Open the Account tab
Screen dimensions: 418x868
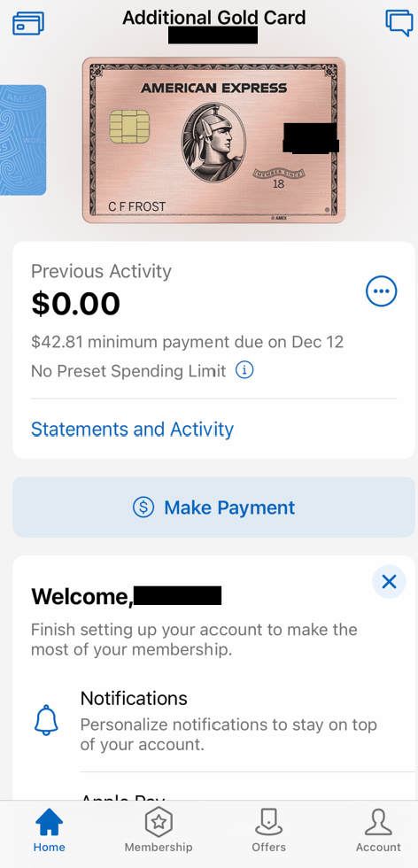[x=378, y=830]
